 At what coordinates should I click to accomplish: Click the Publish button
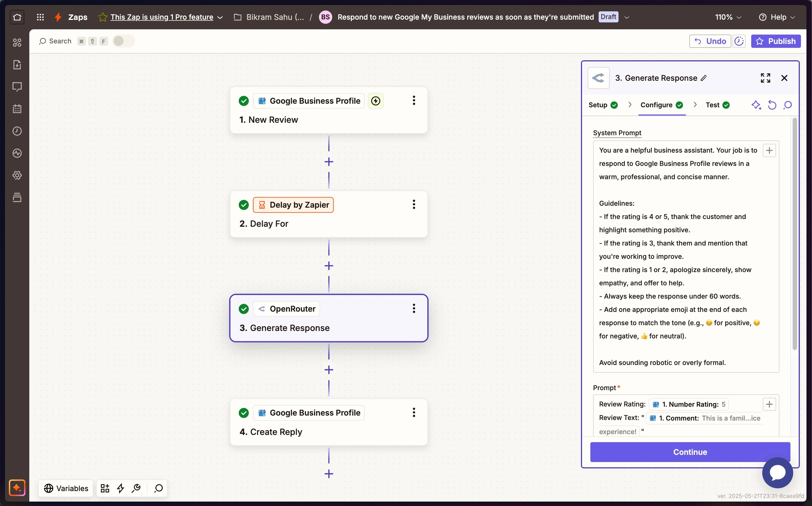(x=776, y=41)
